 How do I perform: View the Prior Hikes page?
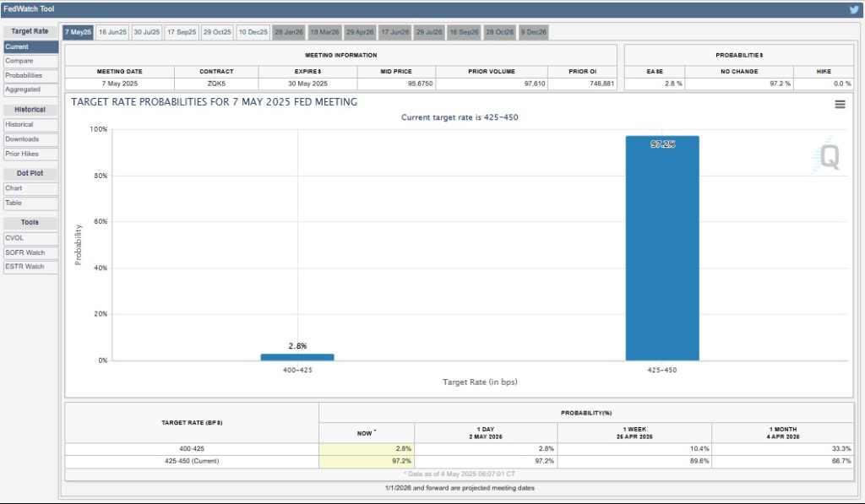click(x=30, y=154)
